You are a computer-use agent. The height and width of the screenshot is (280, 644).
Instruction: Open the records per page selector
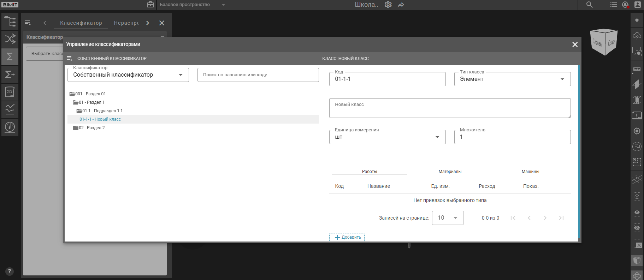448,218
